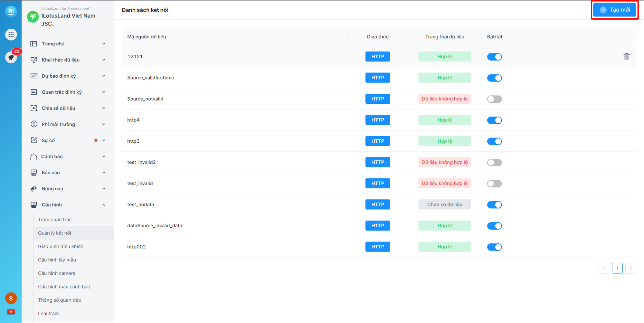644x323 pixels.
Task: Click the Cảnh báo bell icon
Action: click(x=34, y=157)
